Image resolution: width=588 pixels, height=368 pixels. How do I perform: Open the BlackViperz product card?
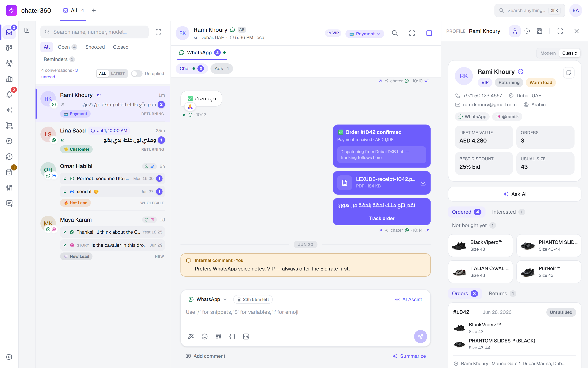480,245
